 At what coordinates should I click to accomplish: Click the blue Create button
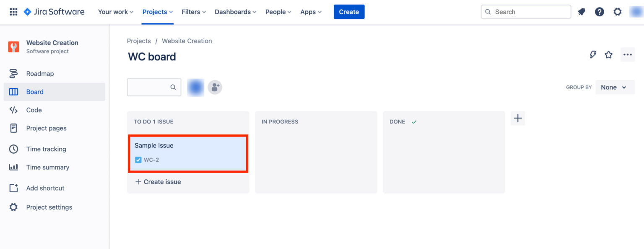349,12
